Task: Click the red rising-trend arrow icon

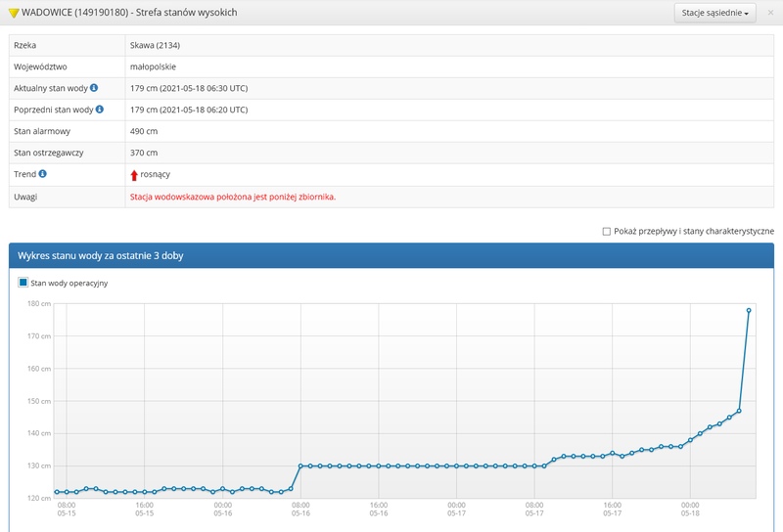Action: tap(134, 175)
